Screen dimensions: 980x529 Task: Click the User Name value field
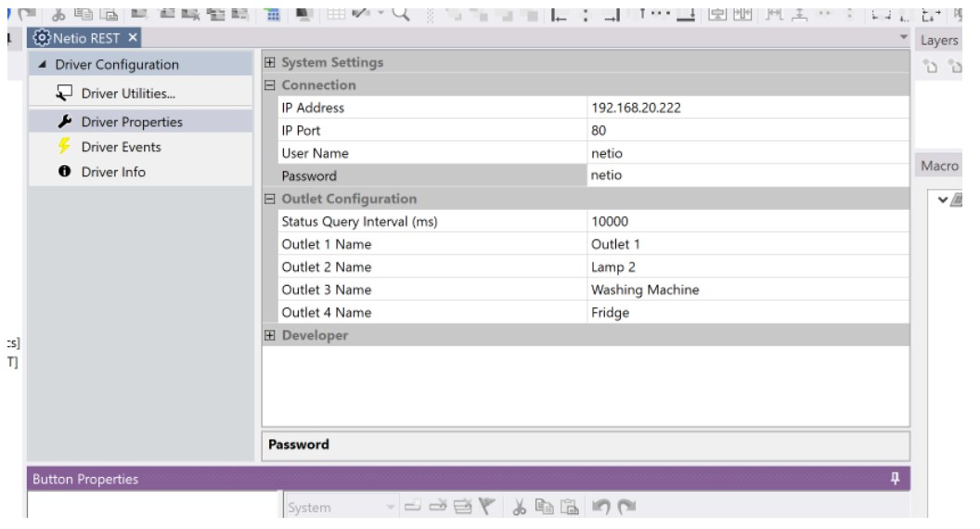pyautogui.click(x=748, y=152)
